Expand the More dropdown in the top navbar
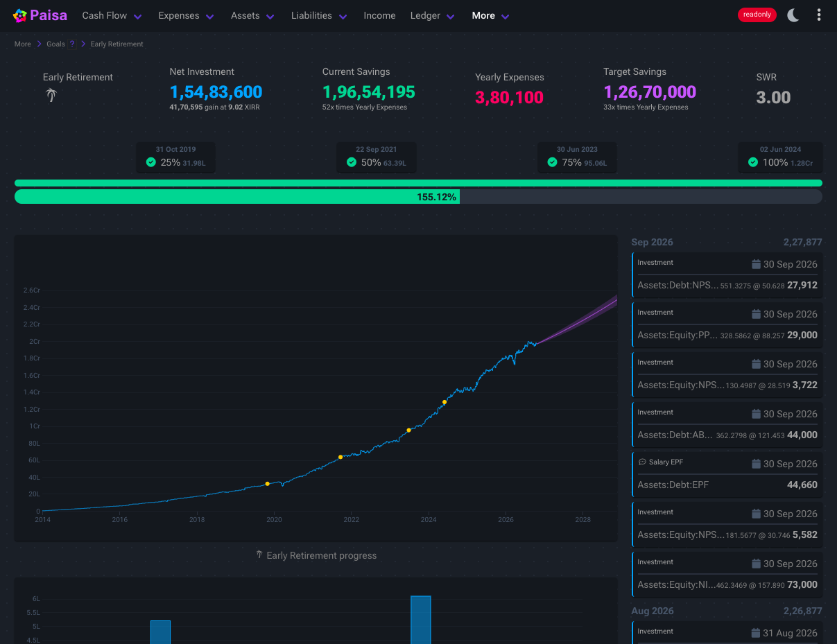837x644 pixels. coord(491,15)
